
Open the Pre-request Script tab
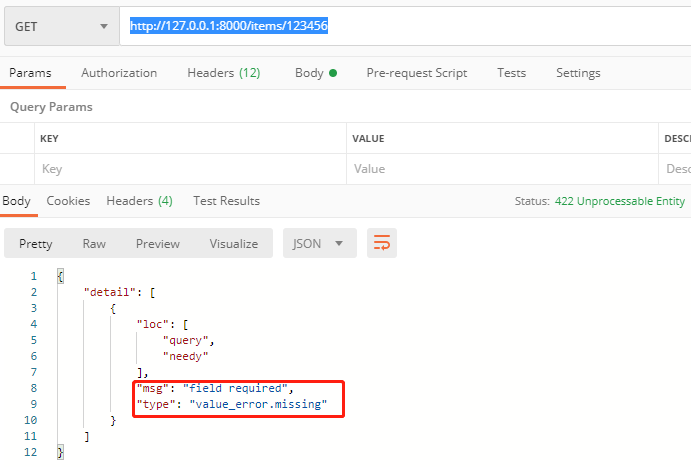416,73
